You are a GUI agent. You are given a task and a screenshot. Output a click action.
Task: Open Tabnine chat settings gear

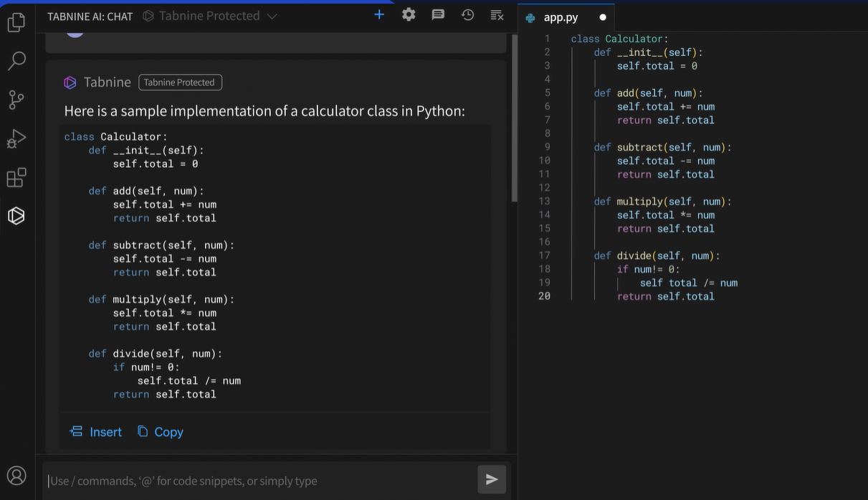click(409, 14)
